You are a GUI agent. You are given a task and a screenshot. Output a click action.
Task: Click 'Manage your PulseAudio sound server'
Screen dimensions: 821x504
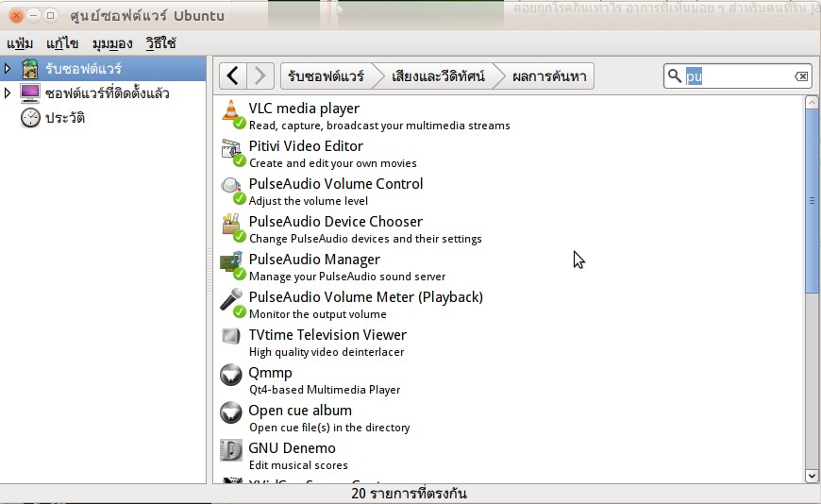pyautogui.click(x=347, y=277)
